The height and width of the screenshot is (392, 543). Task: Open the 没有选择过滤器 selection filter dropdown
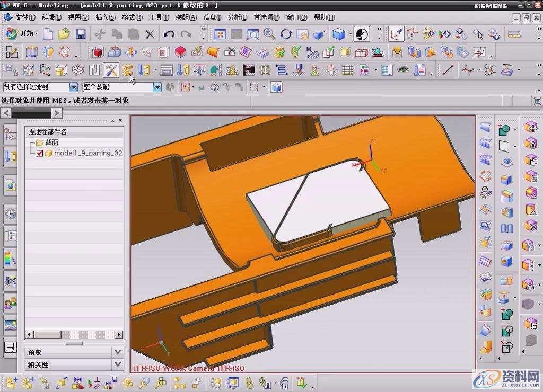pyautogui.click(x=74, y=87)
